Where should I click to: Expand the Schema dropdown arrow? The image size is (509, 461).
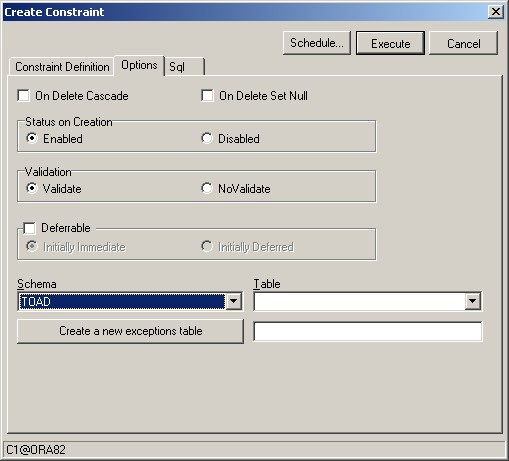point(234,301)
